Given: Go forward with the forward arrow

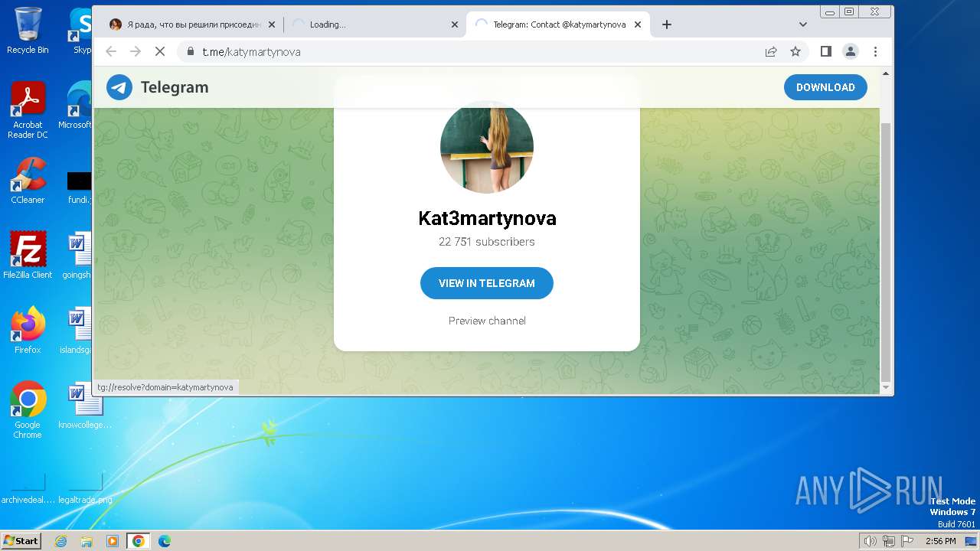Looking at the screenshot, I should click(x=136, y=51).
